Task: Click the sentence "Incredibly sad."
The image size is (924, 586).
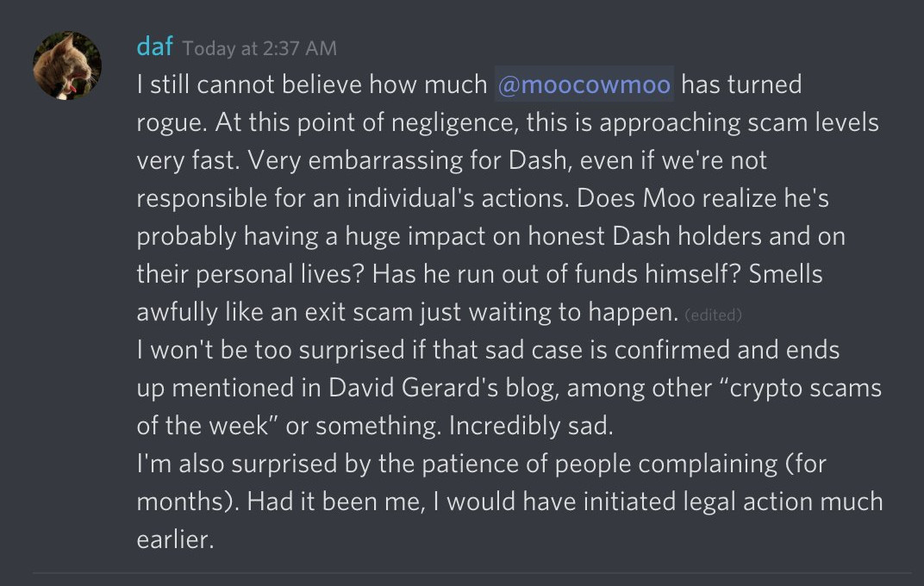Action: (531, 426)
